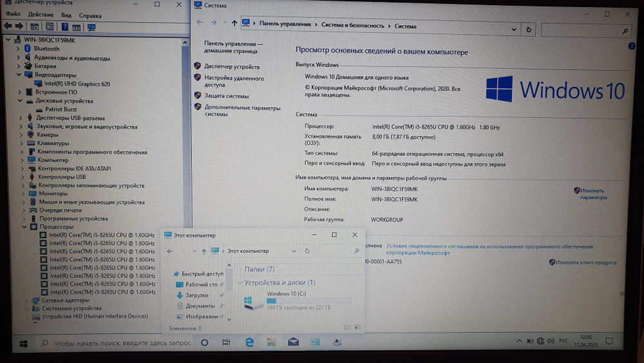Open Дополнительные параметры системы link
This screenshot has width=644, height=363.
pyautogui.click(x=242, y=111)
